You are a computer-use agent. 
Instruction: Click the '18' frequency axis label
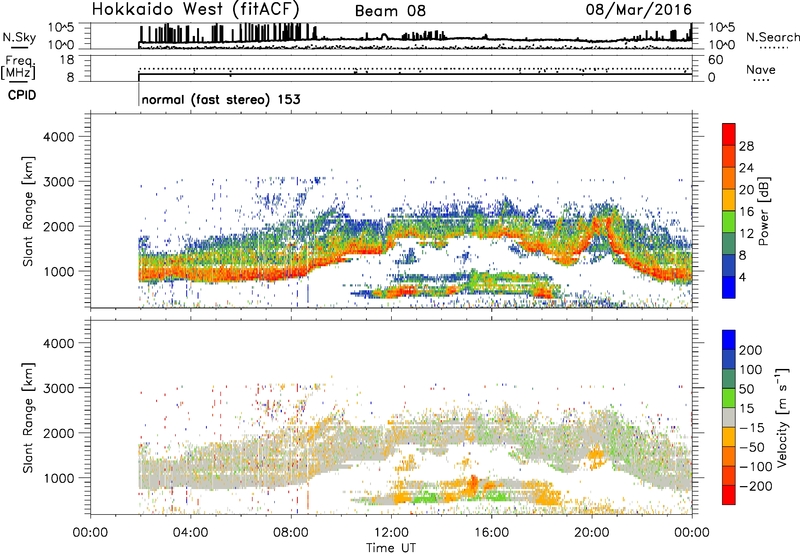67,60
